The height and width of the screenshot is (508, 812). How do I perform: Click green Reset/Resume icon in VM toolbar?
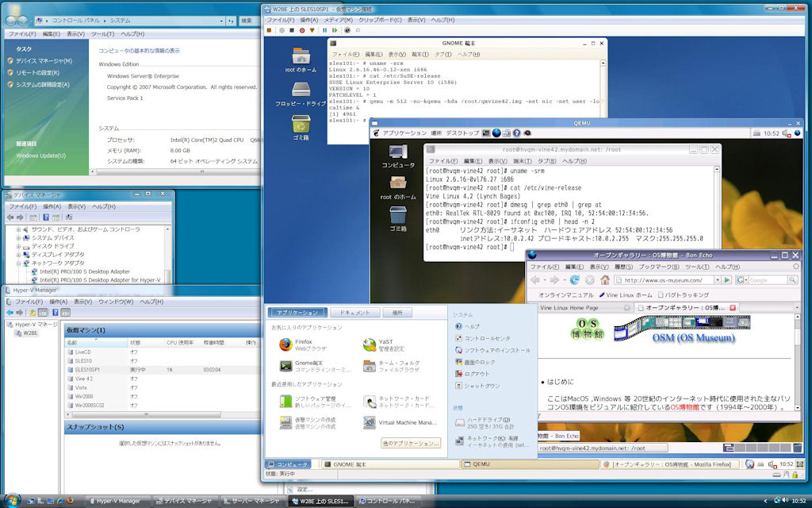[335, 31]
